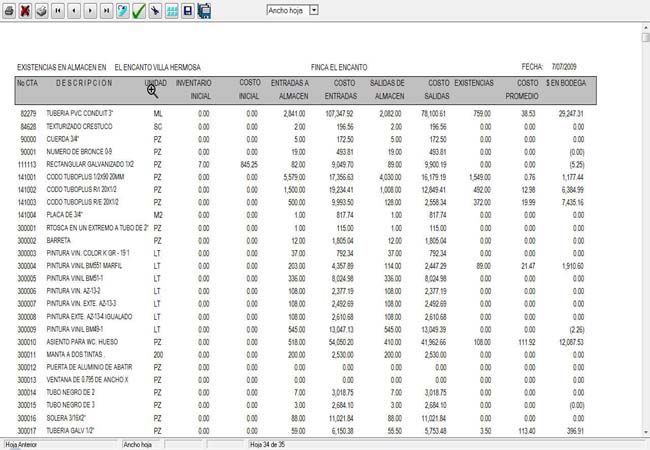Viewport: 650px width, 450px height.
Task: Click account number 300017
Action: point(27,431)
